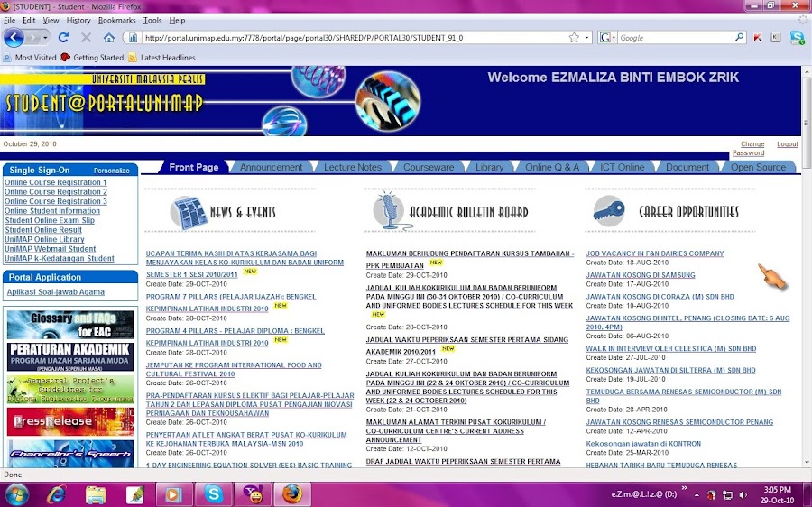This screenshot has height=507, width=812.
Task: Click the Glossary and FAQs for EAC banner
Action: click(70, 324)
